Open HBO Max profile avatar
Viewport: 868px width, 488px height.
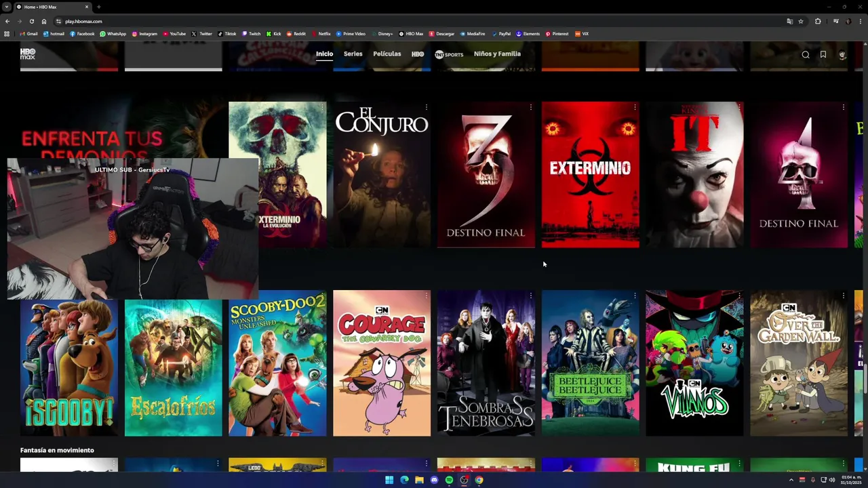pyautogui.click(x=842, y=55)
